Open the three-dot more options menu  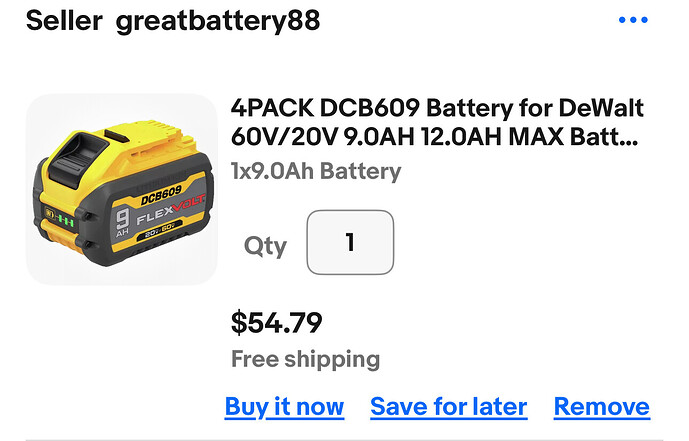pos(633,20)
